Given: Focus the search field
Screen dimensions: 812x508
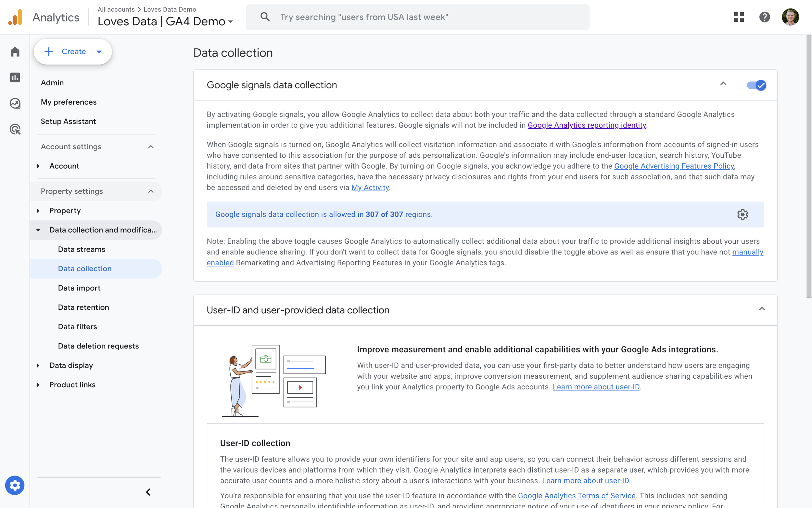Looking at the screenshot, I should coord(418,17).
